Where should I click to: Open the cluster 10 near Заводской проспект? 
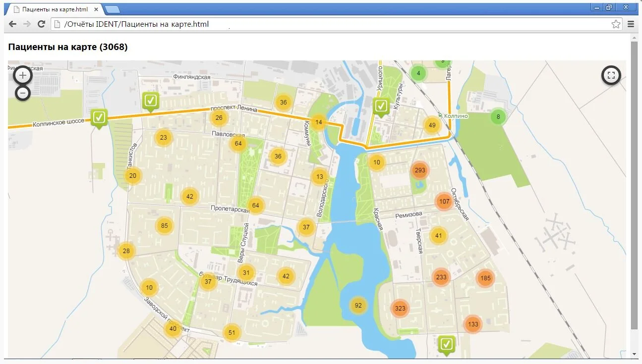pyautogui.click(x=149, y=288)
